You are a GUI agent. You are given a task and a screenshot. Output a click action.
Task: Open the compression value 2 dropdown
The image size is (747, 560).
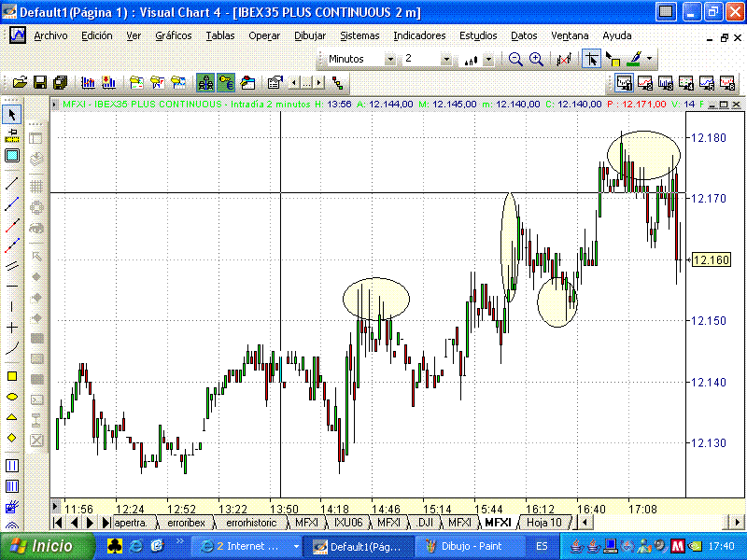coord(446,59)
